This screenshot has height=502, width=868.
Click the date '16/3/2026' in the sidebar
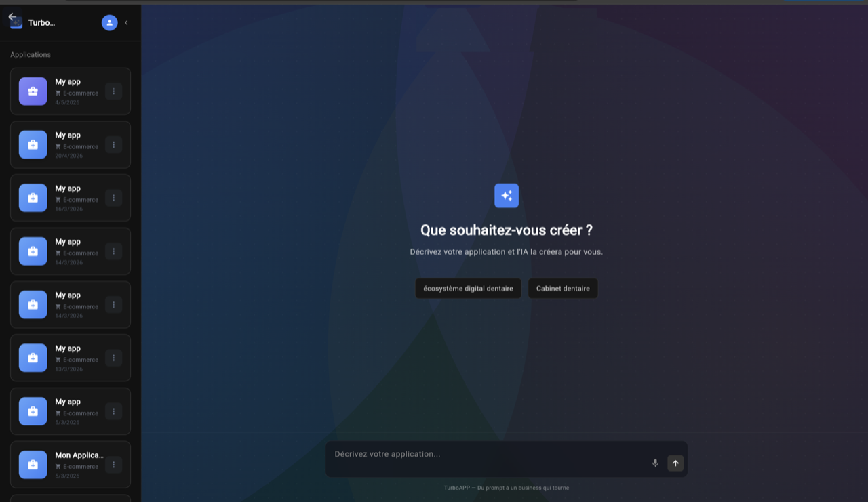click(x=68, y=209)
